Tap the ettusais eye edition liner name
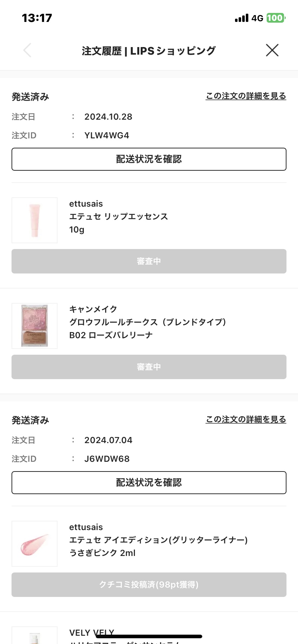The image size is (298, 644). [x=158, y=540]
